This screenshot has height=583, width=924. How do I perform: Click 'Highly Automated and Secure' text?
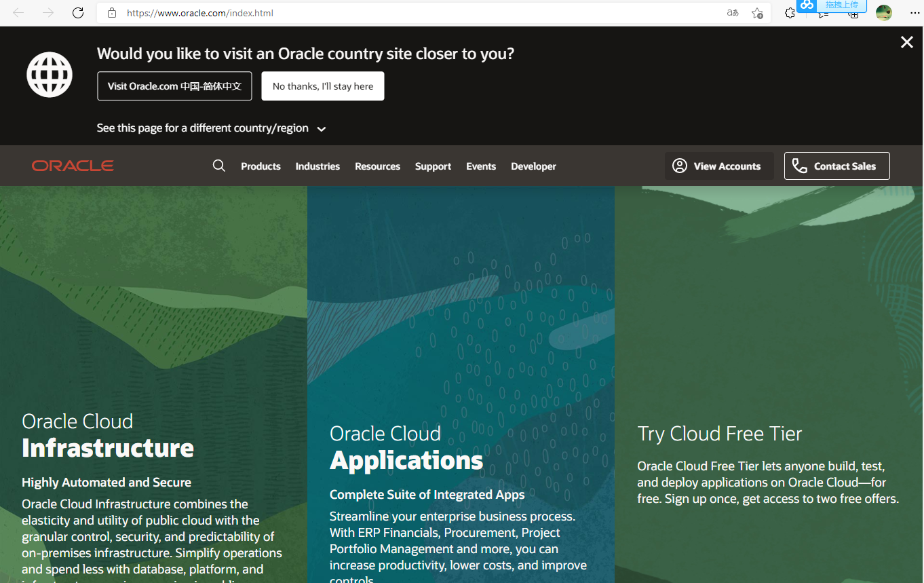pos(107,483)
